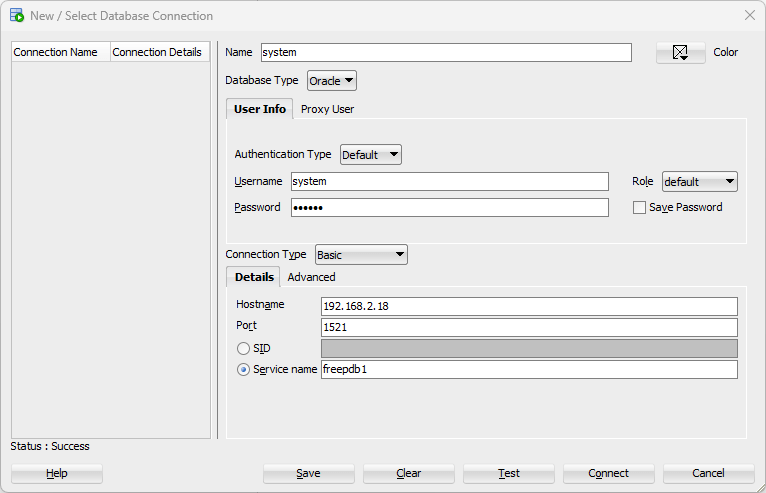This screenshot has height=493, width=766.
Task: Open the Advanced tab
Action: point(311,277)
